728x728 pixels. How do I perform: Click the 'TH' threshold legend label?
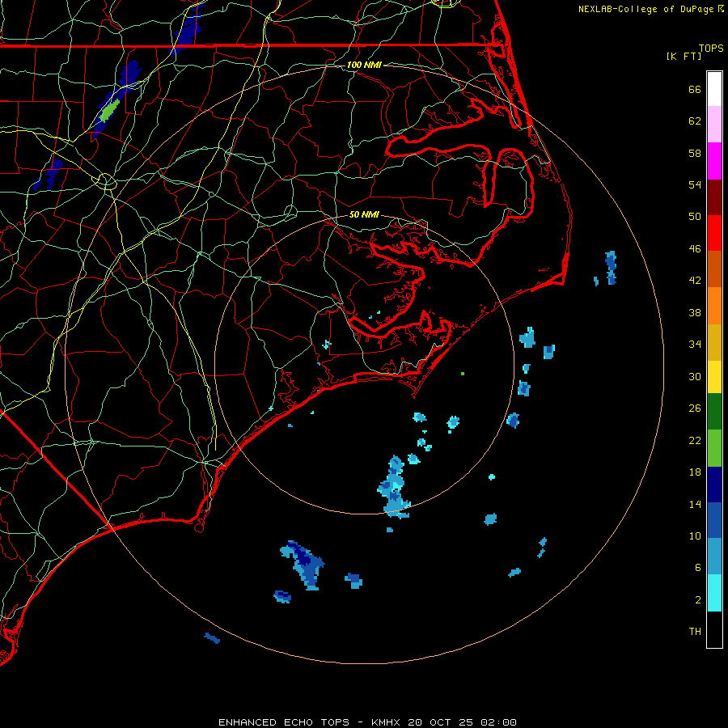(x=695, y=632)
